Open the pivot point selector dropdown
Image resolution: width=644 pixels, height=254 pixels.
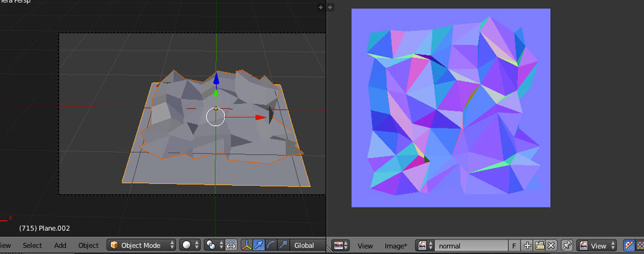214,245
